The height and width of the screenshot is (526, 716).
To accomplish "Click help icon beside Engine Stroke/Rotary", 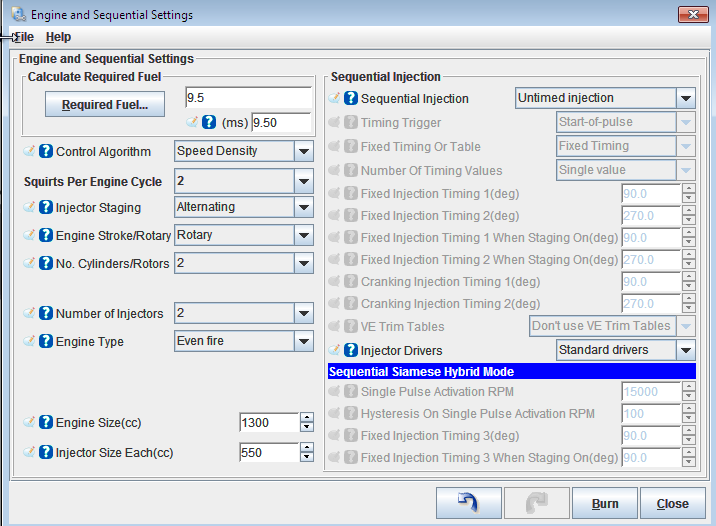I will point(46,235).
